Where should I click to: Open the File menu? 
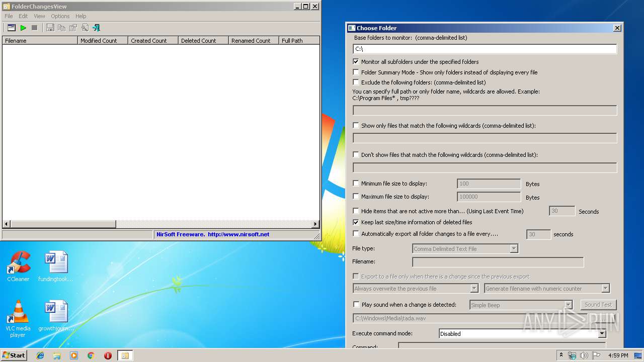(x=9, y=16)
